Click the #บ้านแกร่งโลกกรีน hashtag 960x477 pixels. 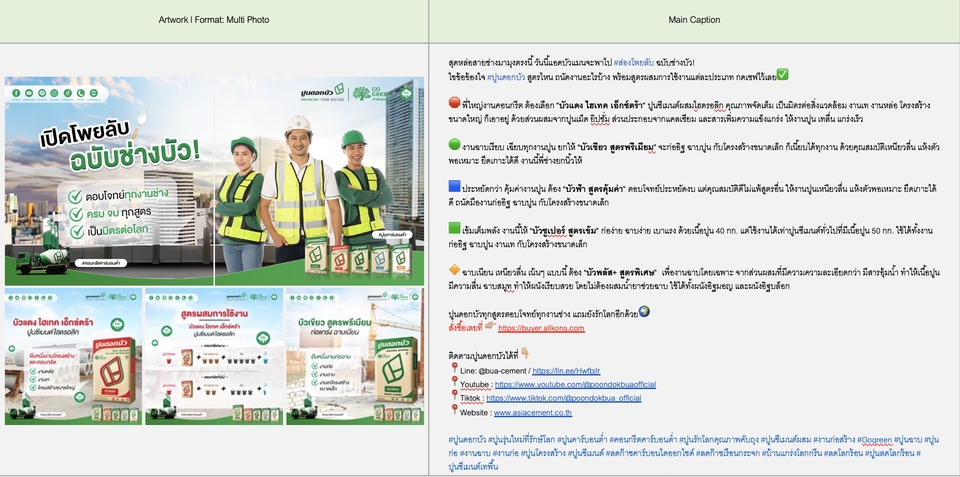tap(792, 453)
